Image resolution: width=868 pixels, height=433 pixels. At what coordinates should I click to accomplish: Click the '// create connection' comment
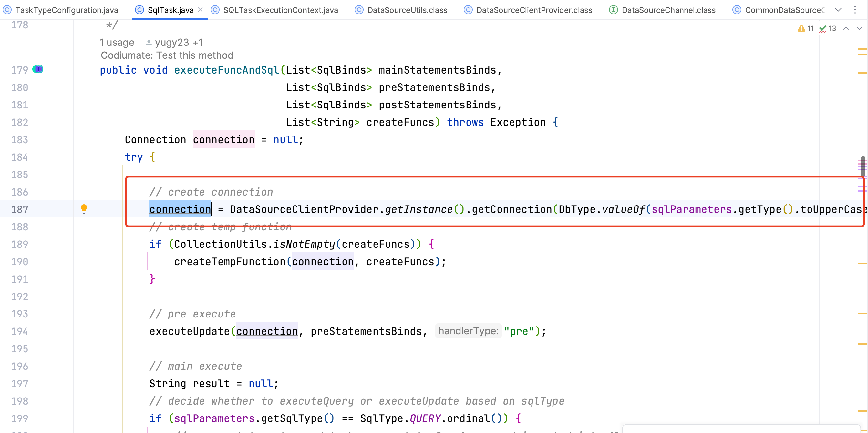(211, 192)
